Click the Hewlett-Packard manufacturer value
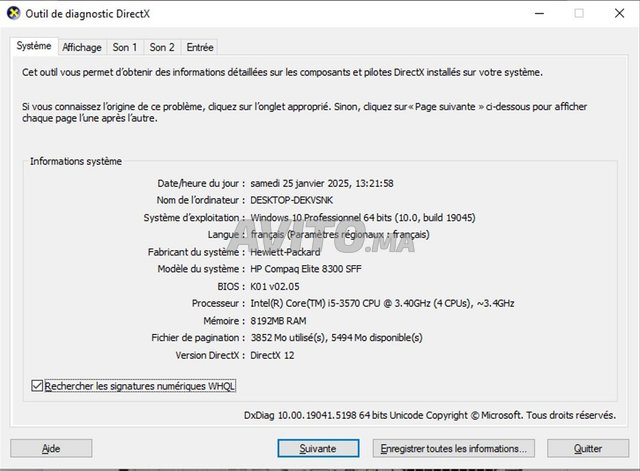 [285, 252]
